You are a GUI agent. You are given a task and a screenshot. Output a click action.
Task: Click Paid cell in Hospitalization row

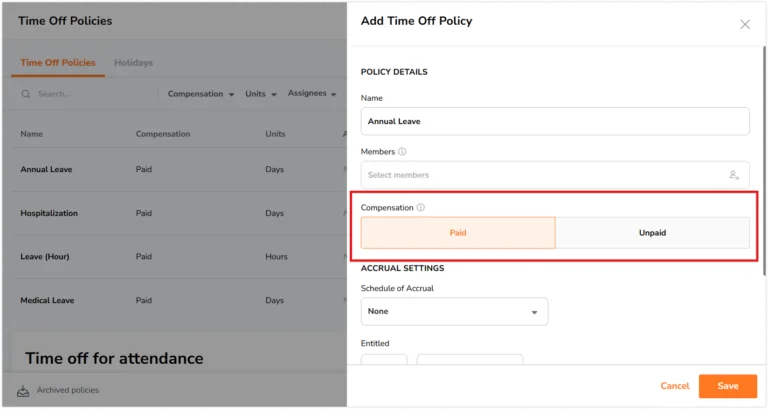point(144,213)
